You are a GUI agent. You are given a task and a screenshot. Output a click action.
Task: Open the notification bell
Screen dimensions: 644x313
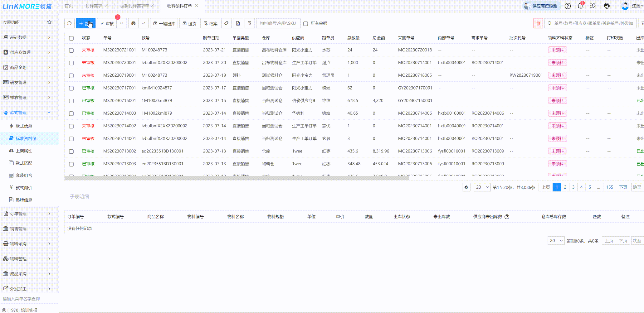click(580, 6)
